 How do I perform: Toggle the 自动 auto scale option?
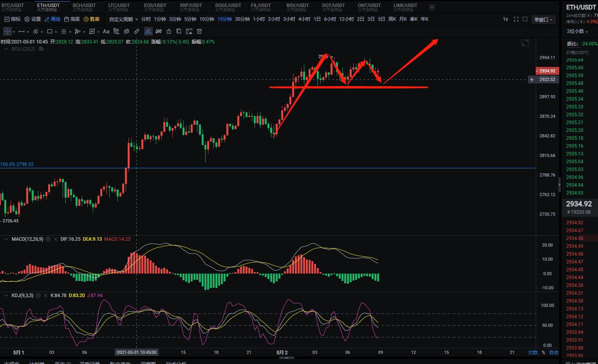coord(554,353)
